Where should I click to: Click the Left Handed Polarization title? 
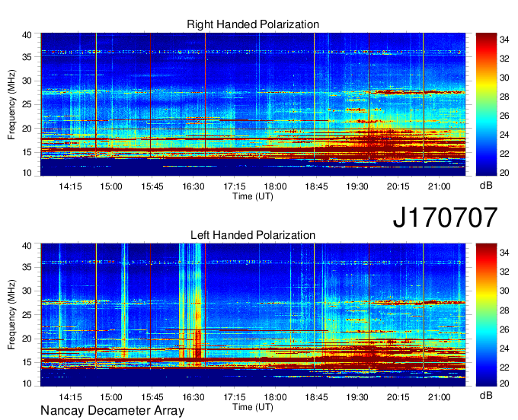tap(253, 235)
